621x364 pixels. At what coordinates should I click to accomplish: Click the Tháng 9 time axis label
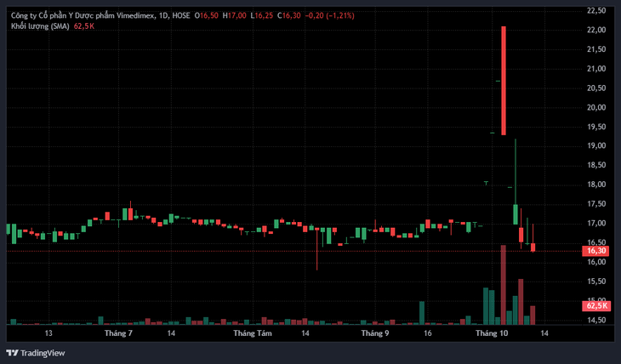click(374, 333)
